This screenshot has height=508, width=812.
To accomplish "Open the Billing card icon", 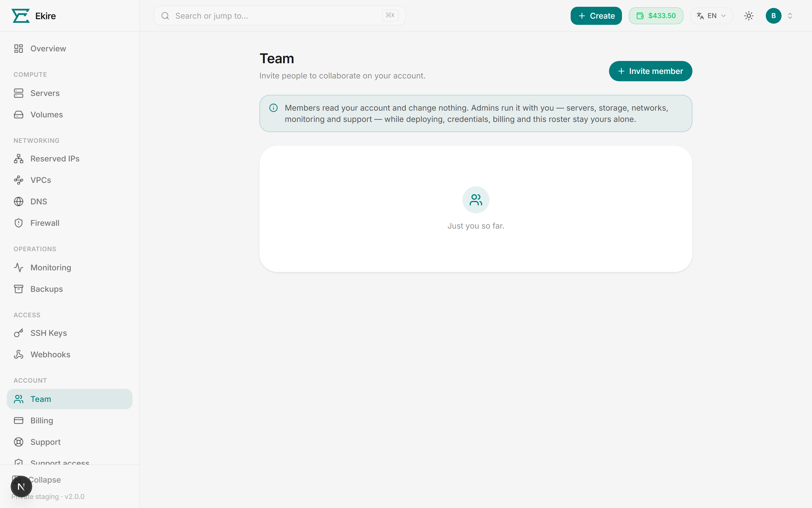I will [x=18, y=421].
